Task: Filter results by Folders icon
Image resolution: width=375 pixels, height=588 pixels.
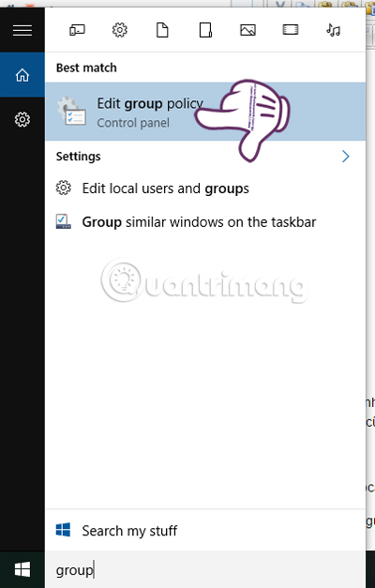Action: pyautogui.click(x=205, y=30)
